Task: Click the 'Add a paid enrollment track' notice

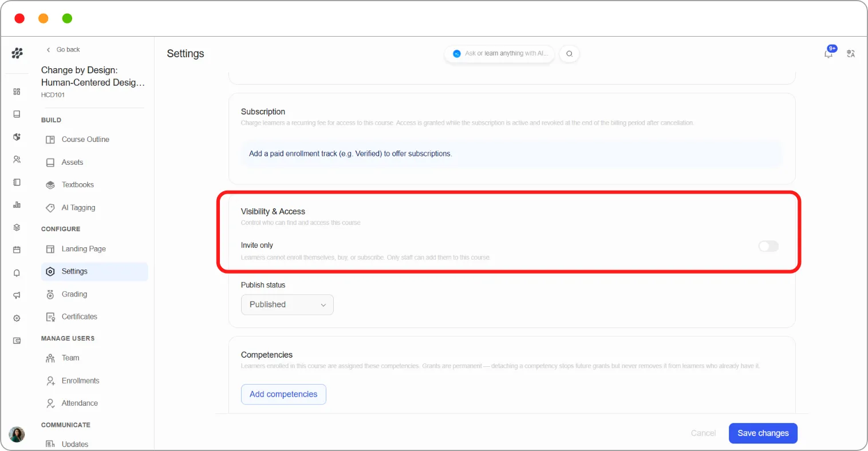Action: pos(512,154)
